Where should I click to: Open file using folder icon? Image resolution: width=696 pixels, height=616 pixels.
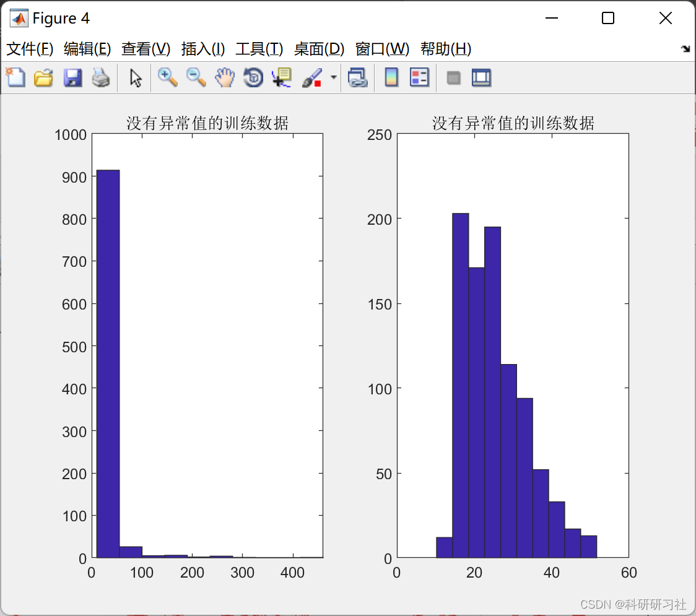(x=43, y=77)
